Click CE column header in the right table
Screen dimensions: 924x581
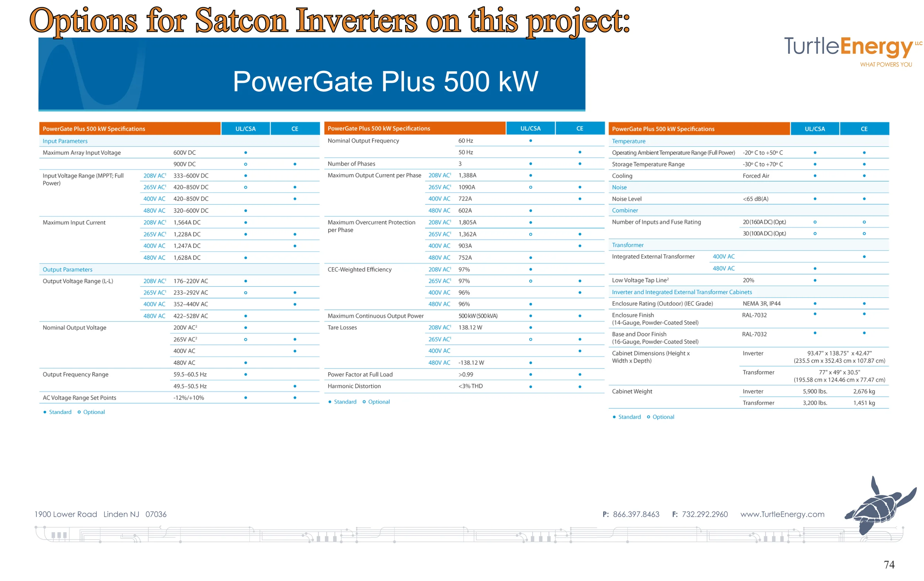[864, 129]
